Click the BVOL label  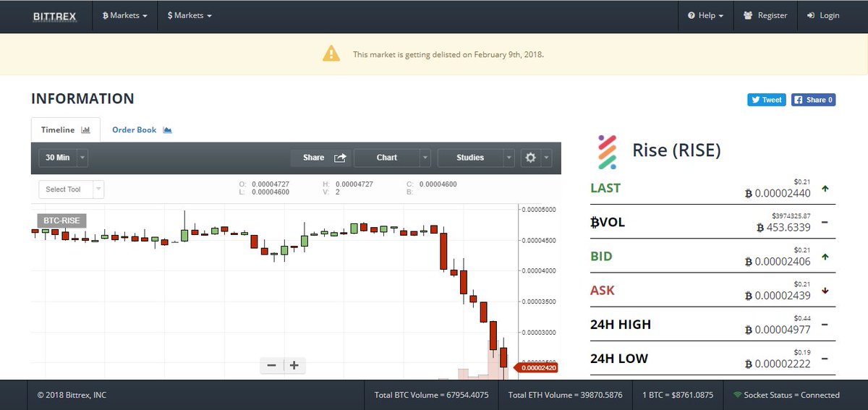point(608,222)
